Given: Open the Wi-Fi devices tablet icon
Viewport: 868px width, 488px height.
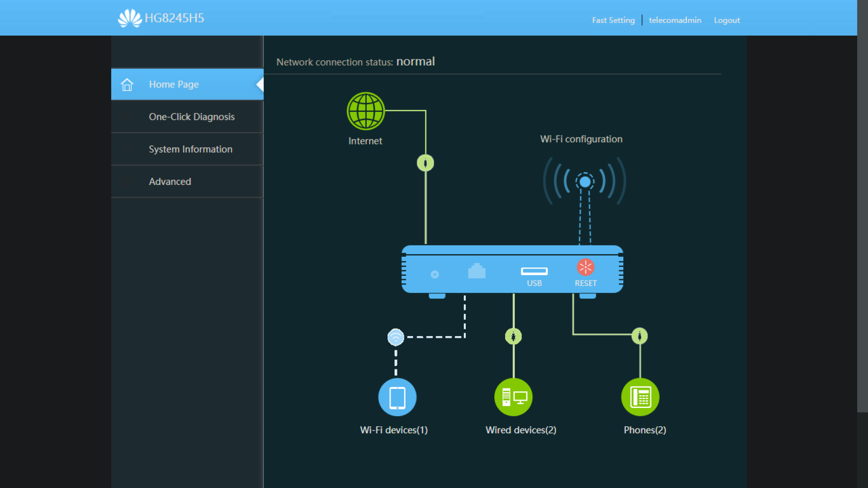Looking at the screenshot, I should coord(397,397).
